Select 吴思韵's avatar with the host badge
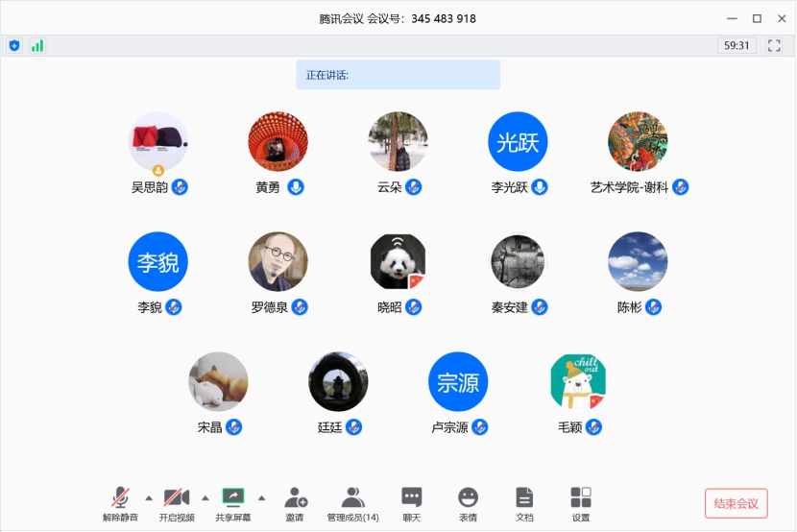This screenshot has height=532, width=797. [158, 142]
